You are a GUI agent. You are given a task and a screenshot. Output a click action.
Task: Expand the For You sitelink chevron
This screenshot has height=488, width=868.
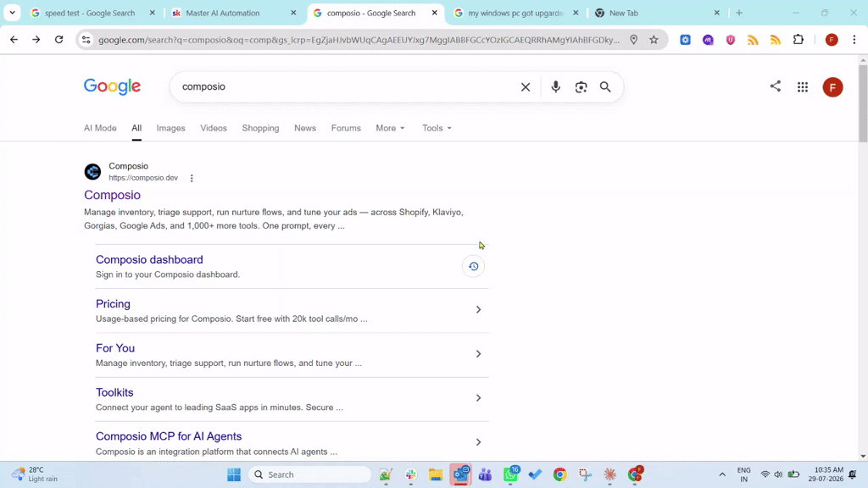(478, 354)
